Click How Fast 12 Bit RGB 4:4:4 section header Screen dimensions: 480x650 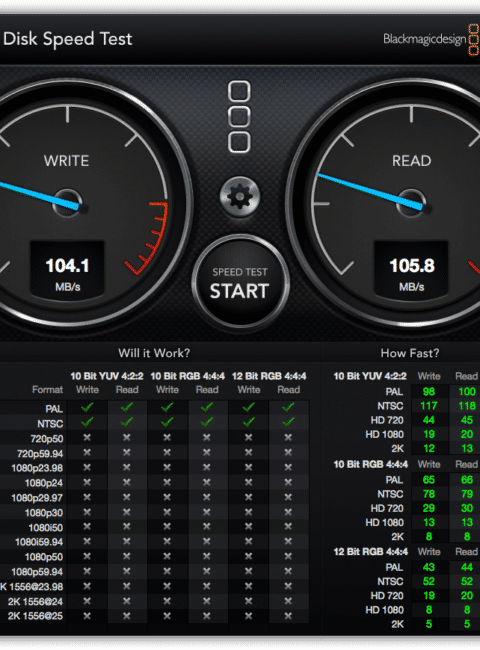point(371,552)
